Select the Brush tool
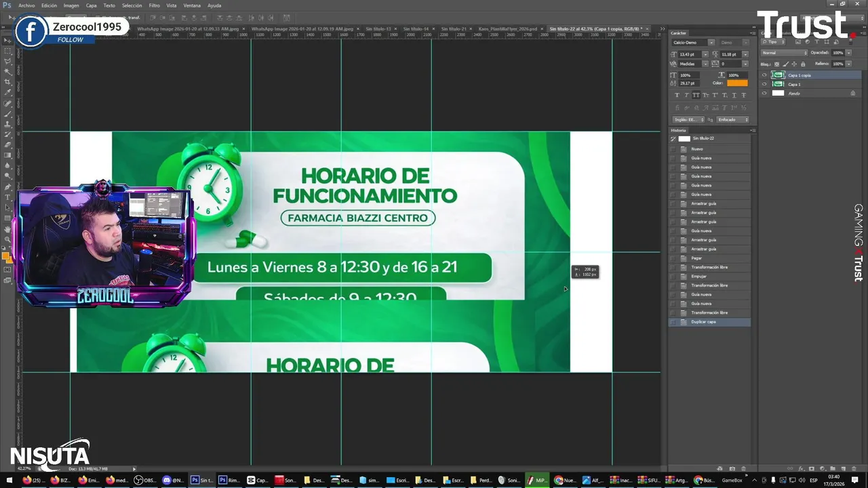Screen dimensions: 868x488 8,114
